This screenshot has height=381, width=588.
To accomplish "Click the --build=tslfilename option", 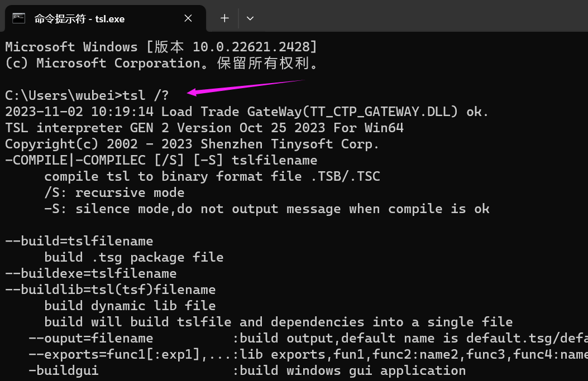I will pyautogui.click(x=79, y=241).
